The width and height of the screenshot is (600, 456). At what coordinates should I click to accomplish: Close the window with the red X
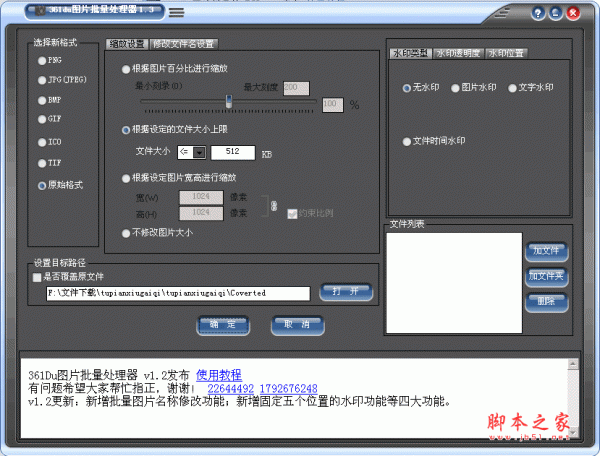(x=573, y=13)
